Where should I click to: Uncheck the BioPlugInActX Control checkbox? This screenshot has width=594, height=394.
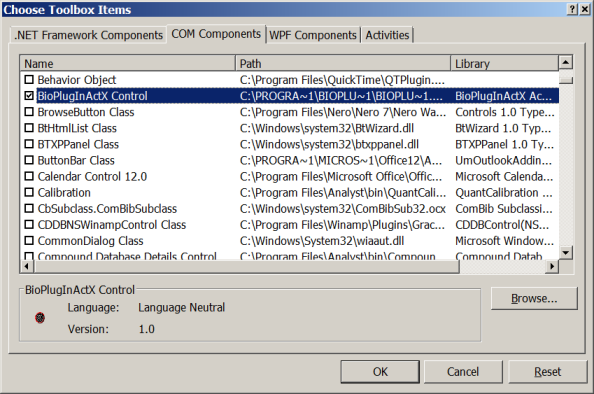[29, 95]
